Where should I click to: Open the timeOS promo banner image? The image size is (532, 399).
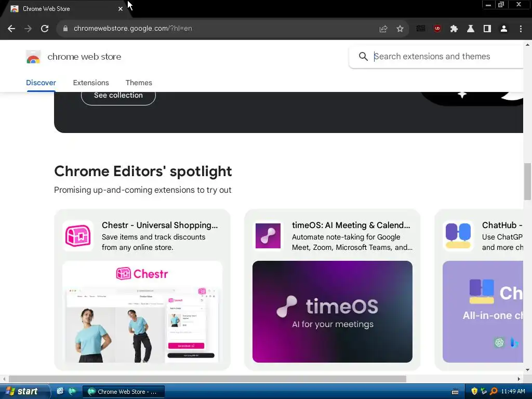tap(332, 312)
